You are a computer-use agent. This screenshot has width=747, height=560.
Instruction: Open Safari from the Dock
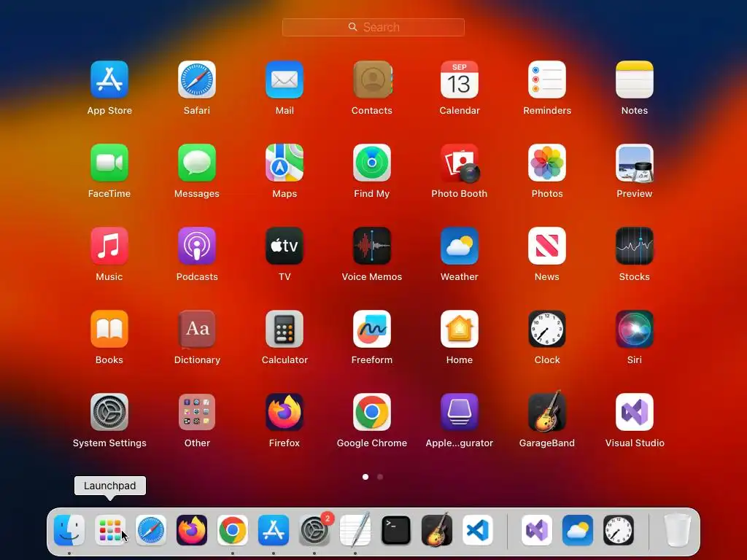tap(151, 530)
